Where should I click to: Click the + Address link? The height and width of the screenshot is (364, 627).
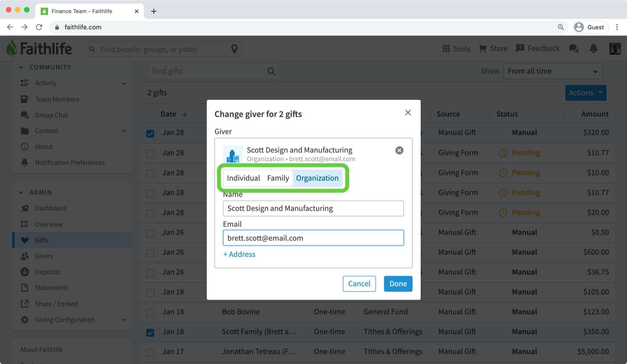(x=239, y=254)
